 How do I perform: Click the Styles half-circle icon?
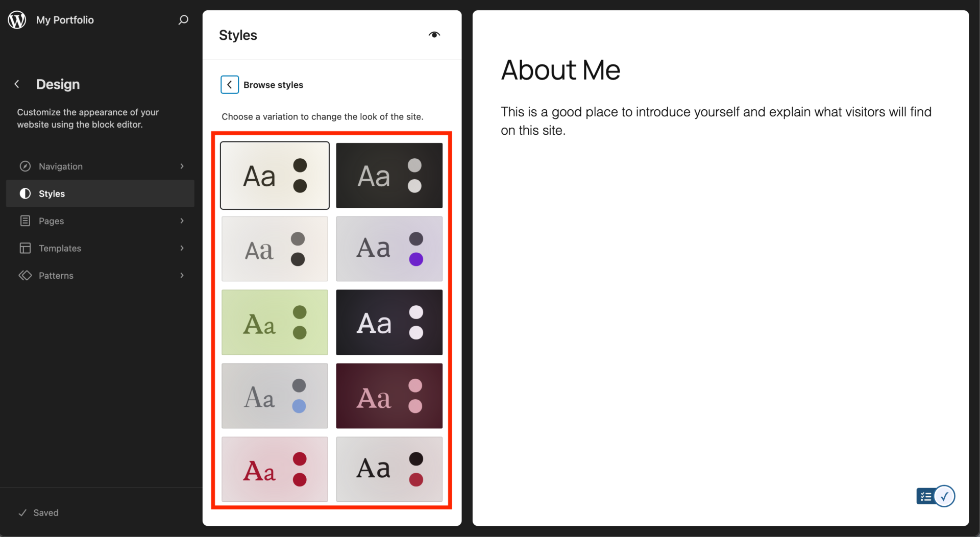click(x=25, y=193)
